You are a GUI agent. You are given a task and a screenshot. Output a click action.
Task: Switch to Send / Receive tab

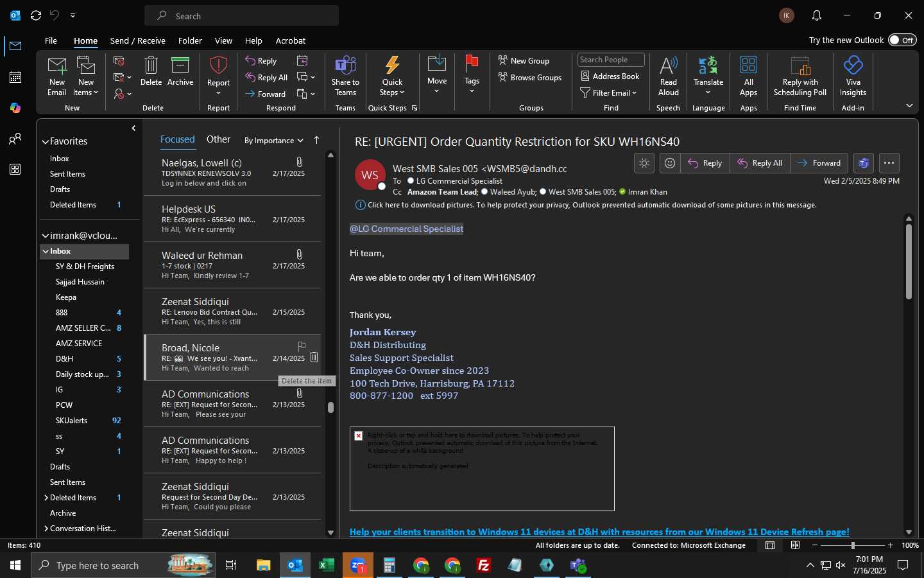[137, 40]
